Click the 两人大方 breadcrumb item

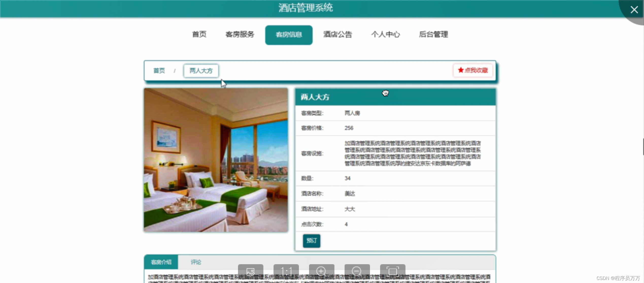tap(201, 71)
